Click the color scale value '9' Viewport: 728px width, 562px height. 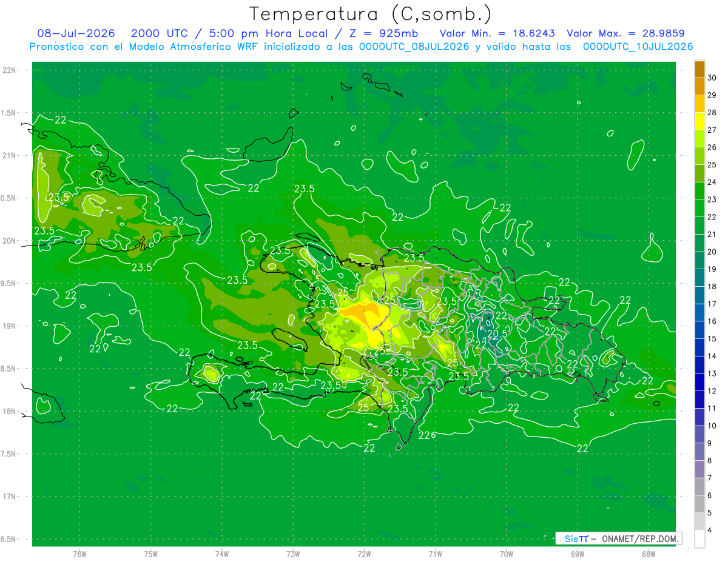tap(710, 443)
